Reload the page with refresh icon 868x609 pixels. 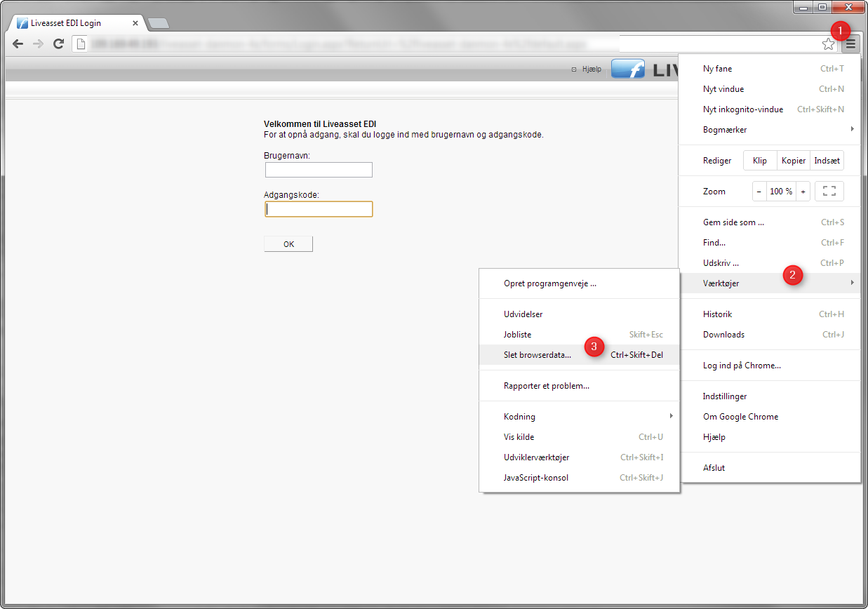[x=59, y=44]
